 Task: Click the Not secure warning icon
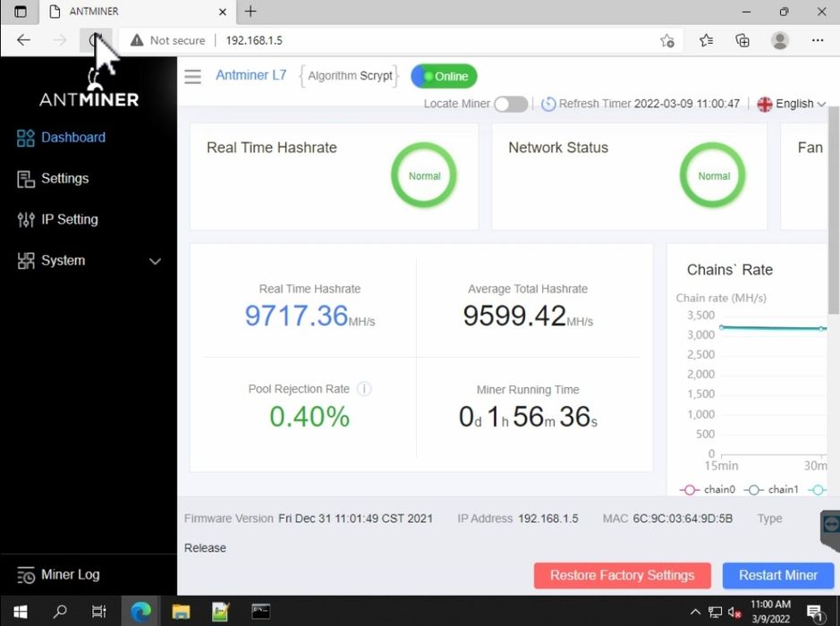pos(137,40)
